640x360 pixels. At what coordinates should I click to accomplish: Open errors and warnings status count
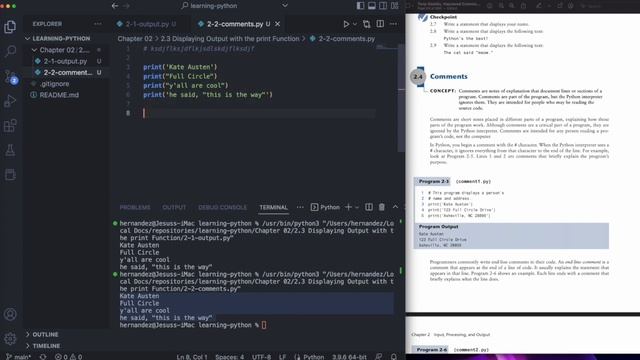pos(68,357)
